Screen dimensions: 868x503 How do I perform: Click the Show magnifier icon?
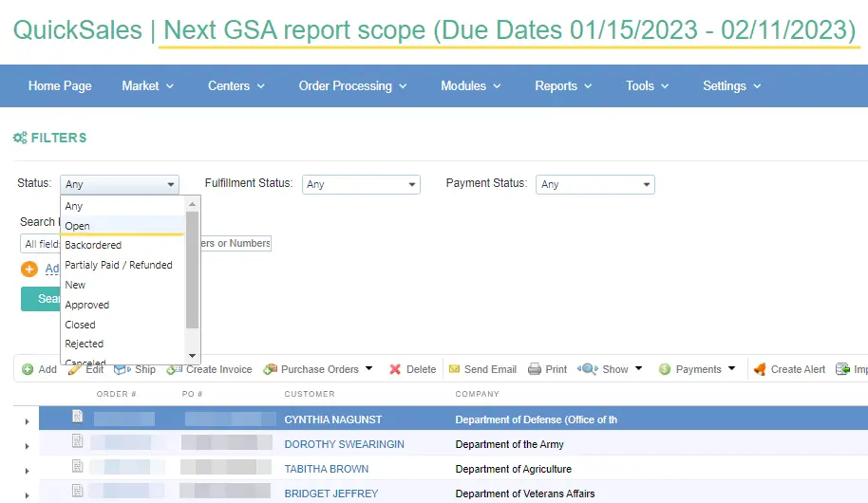click(587, 369)
